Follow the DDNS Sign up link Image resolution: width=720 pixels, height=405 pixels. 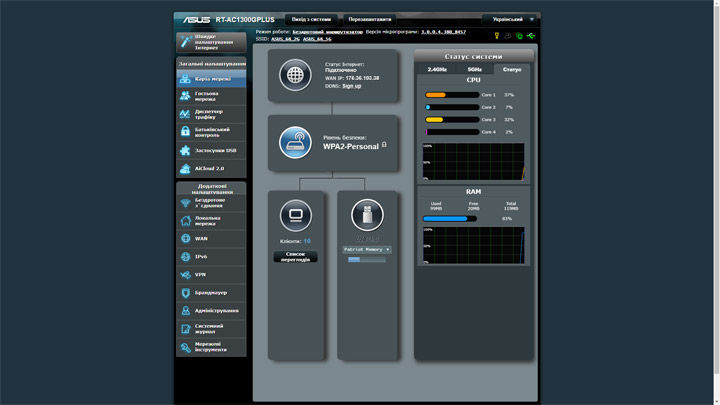pyautogui.click(x=352, y=86)
